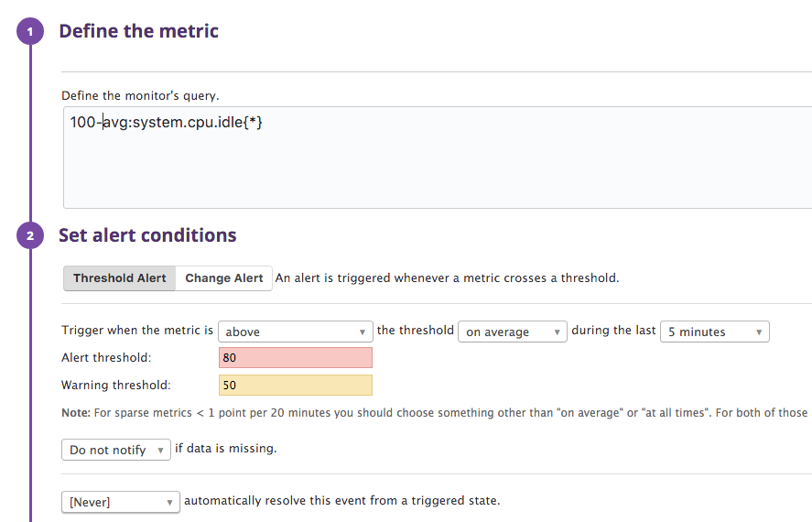This screenshot has height=522, width=812.
Task: Click inside the monitor query text box
Action: click(437, 158)
